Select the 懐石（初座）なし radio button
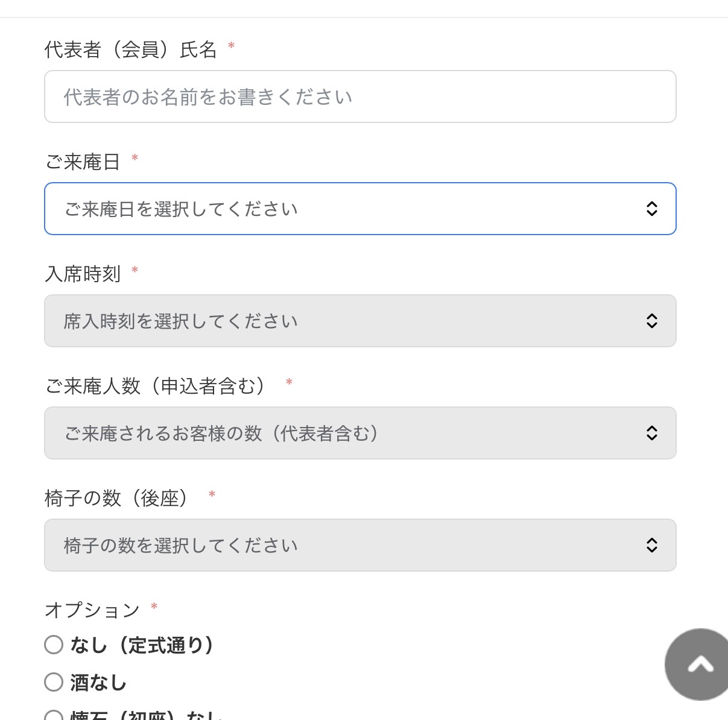The width and height of the screenshot is (728, 720). (54, 716)
